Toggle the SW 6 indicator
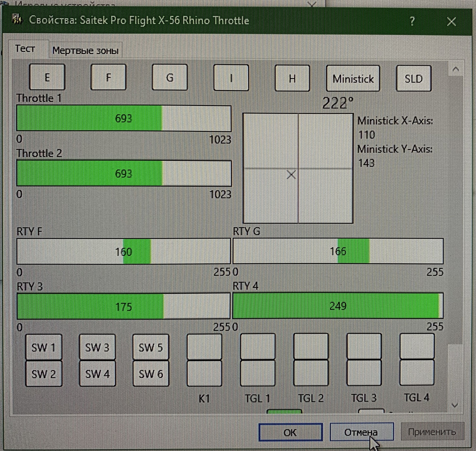This screenshot has width=476, height=451. coord(151,373)
